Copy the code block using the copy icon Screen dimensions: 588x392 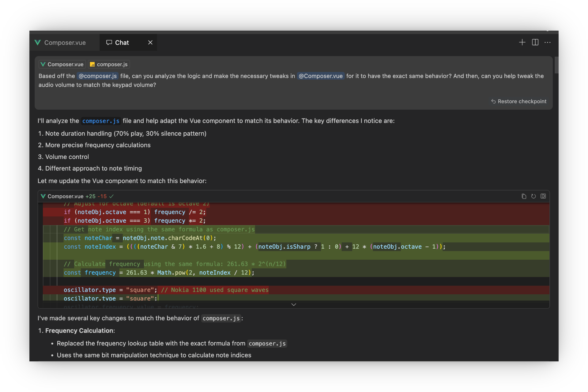click(524, 196)
